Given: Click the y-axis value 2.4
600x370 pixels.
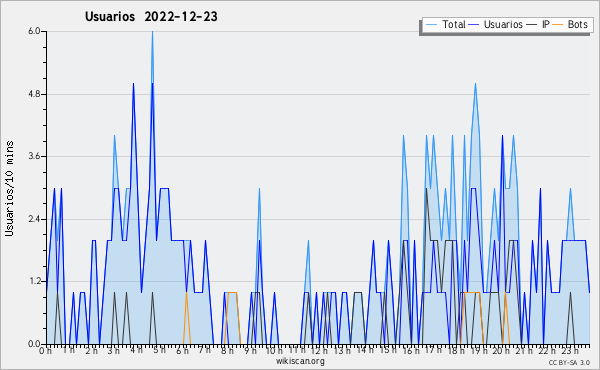Looking at the screenshot, I should pyautogui.click(x=34, y=219).
